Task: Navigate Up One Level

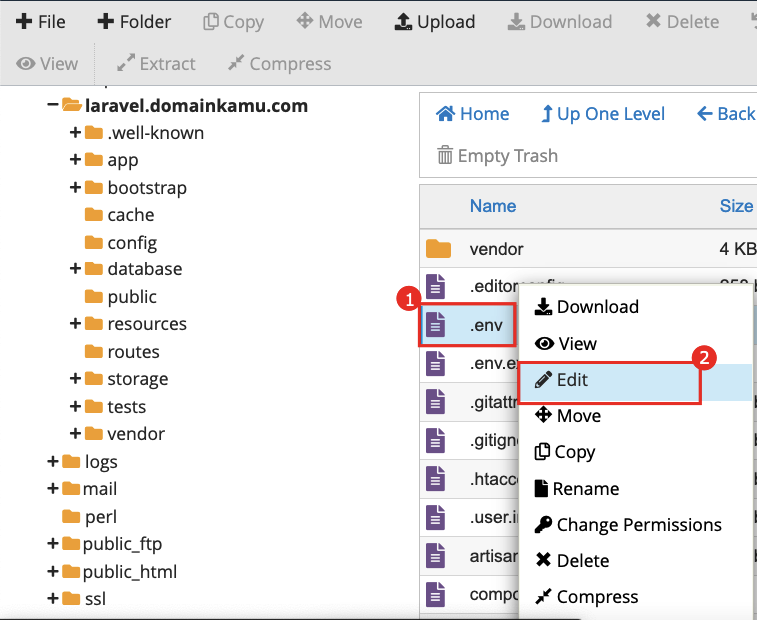Action: [x=603, y=114]
